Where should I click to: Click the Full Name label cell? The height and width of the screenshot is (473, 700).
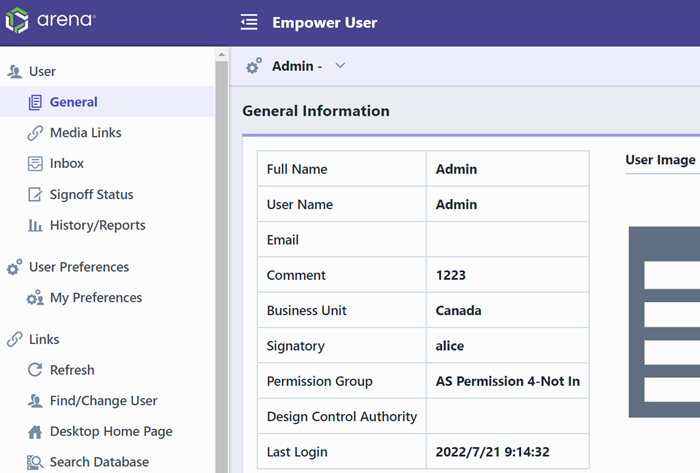[x=342, y=169]
